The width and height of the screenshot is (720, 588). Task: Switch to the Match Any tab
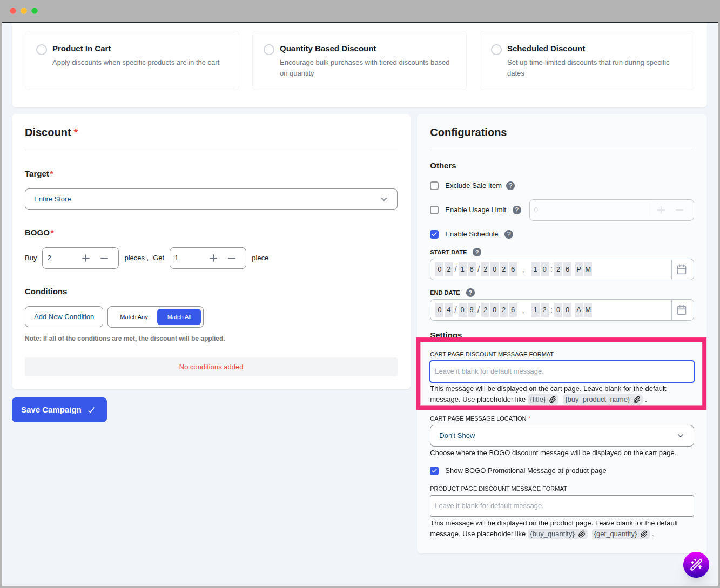click(x=133, y=317)
